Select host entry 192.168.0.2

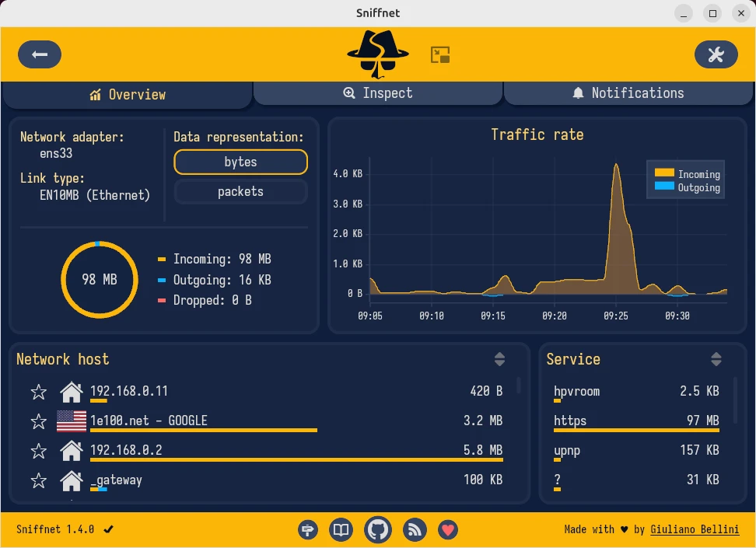[x=296, y=451]
